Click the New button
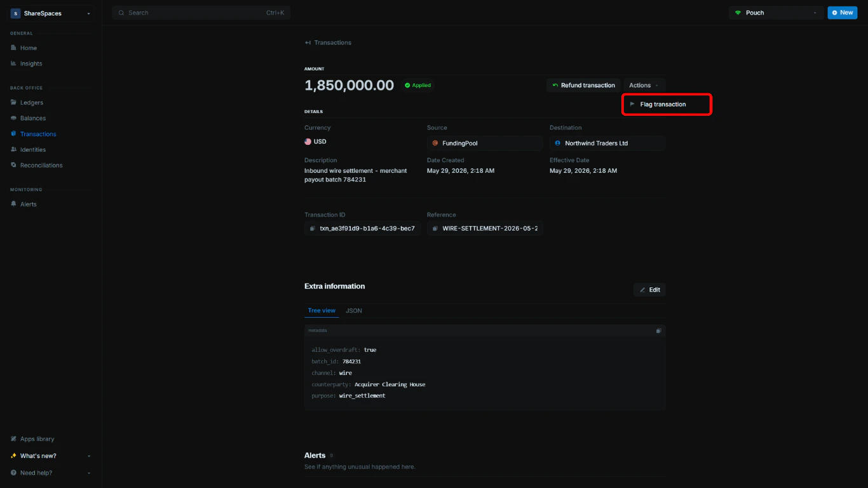Screen dimensions: 868x488 [842, 13]
